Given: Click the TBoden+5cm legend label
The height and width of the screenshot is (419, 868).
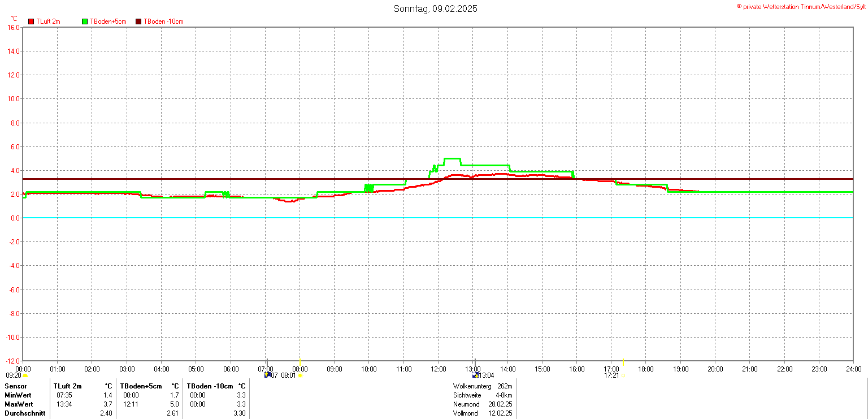Looking at the screenshot, I should pos(108,21).
